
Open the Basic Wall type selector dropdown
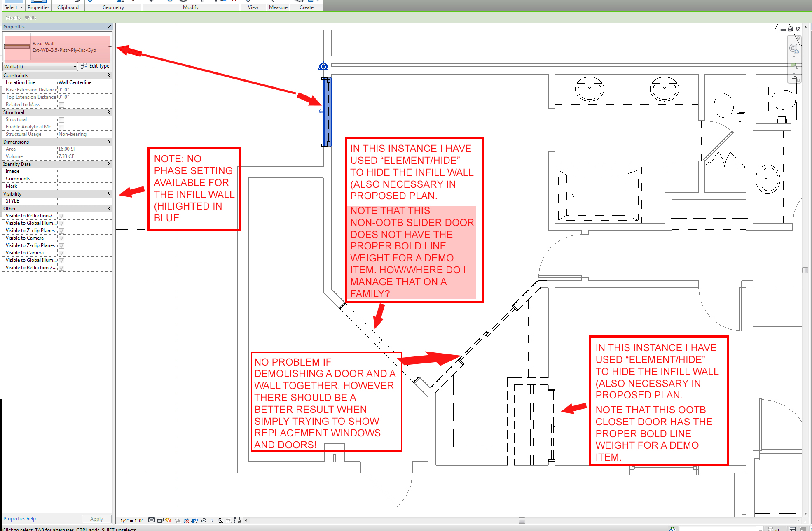coord(110,47)
